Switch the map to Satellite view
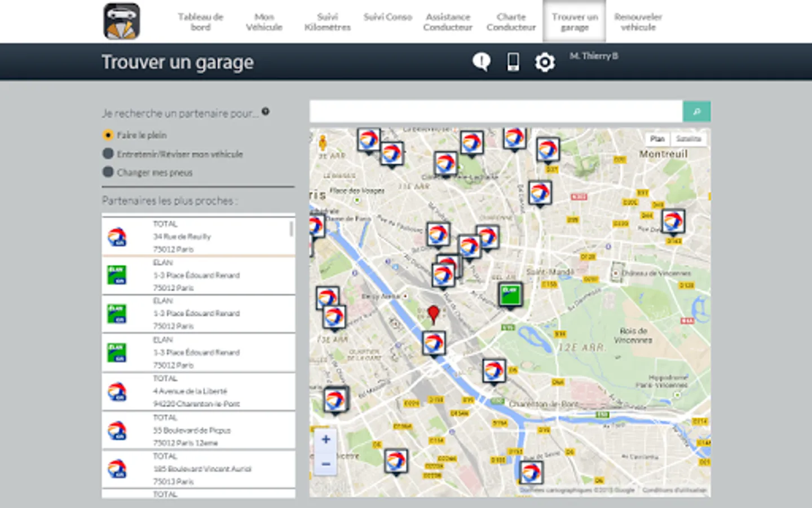 click(689, 138)
